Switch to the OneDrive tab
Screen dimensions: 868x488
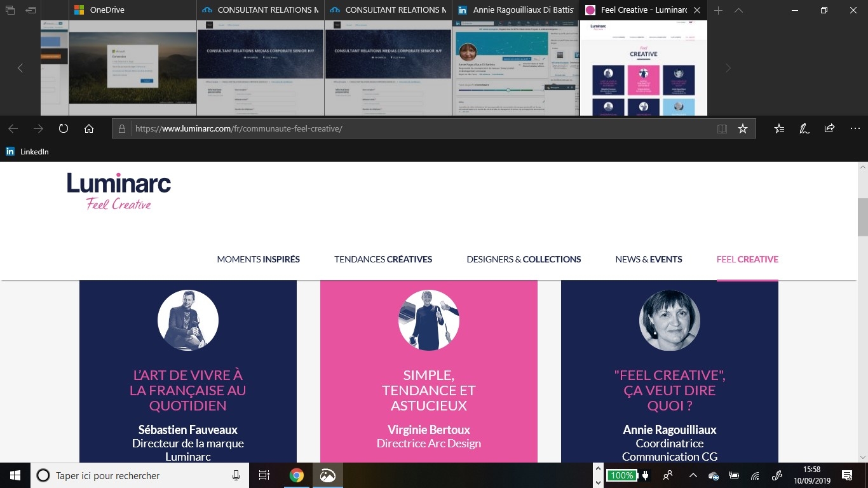(132, 10)
